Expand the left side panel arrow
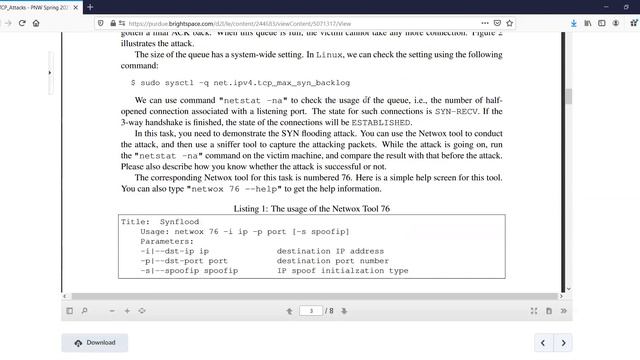 pyautogui.click(x=50, y=73)
